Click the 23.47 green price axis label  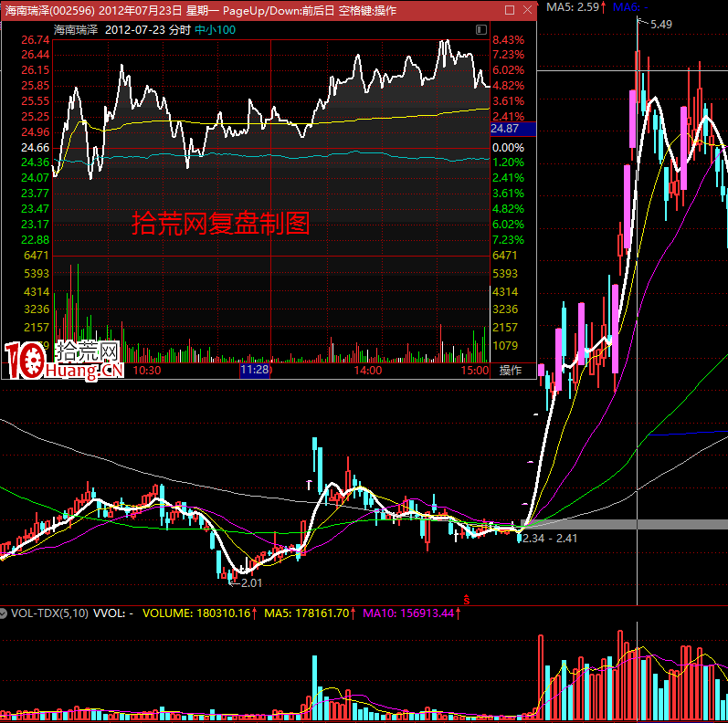point(36,209)
